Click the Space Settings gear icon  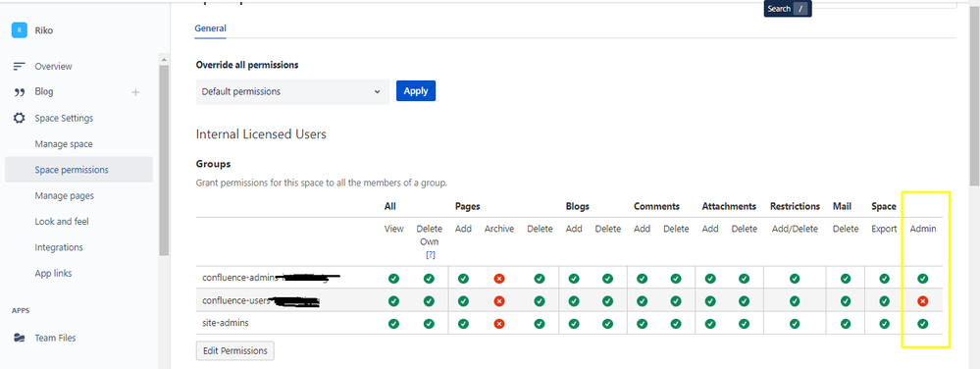click(20, 118)
